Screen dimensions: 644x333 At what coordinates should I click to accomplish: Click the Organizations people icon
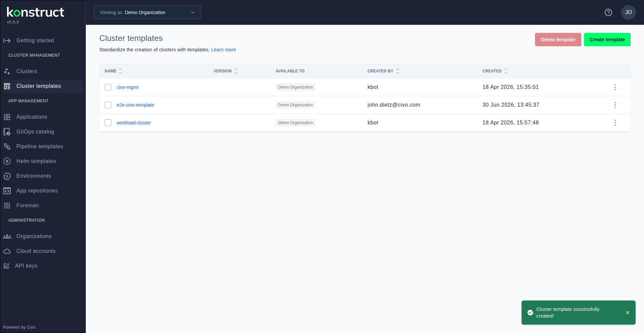(7, 236)
